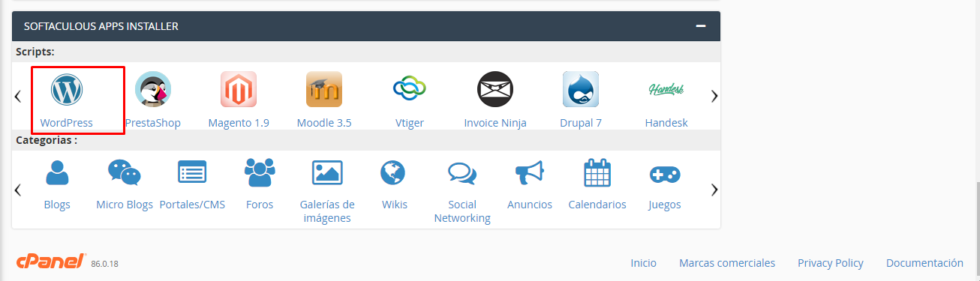
Task: Show previous scripts with left arrow
Action: (18, 96)
